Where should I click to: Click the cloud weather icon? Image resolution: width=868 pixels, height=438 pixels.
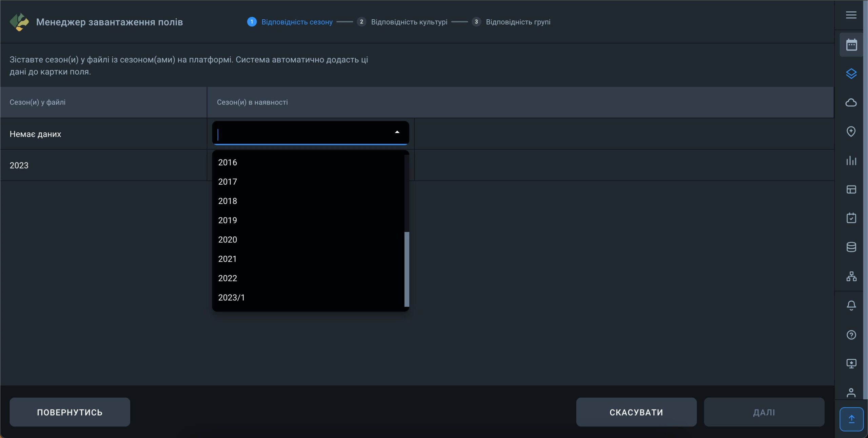coord(851,102)
